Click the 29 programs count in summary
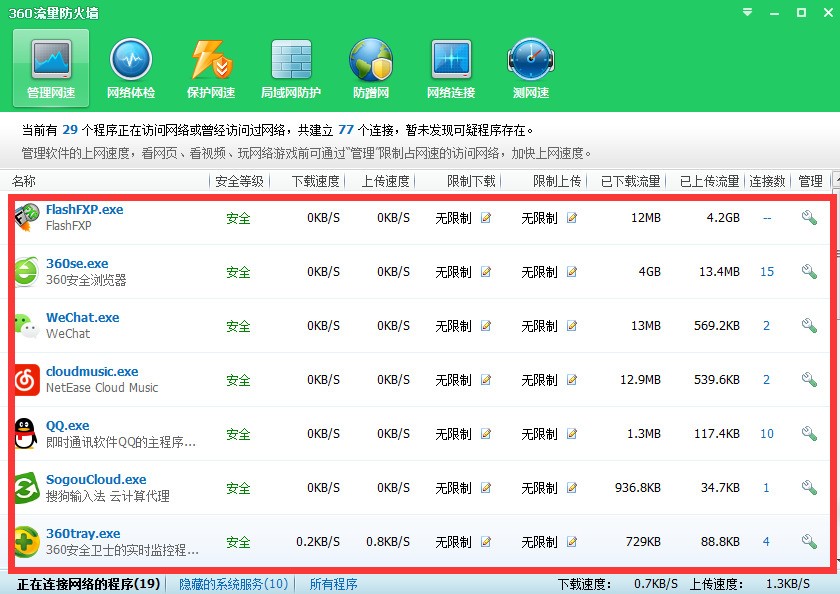840x594 pixels. 70,130
